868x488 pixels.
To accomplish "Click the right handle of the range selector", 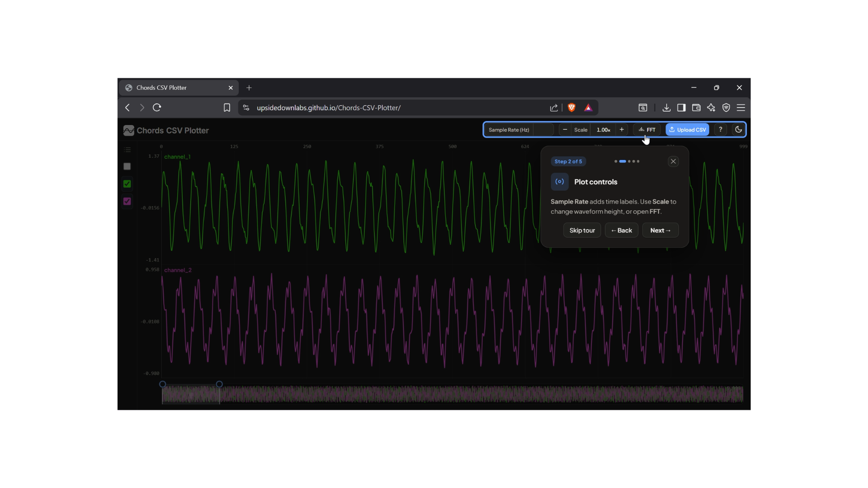I will pos(219,384).
